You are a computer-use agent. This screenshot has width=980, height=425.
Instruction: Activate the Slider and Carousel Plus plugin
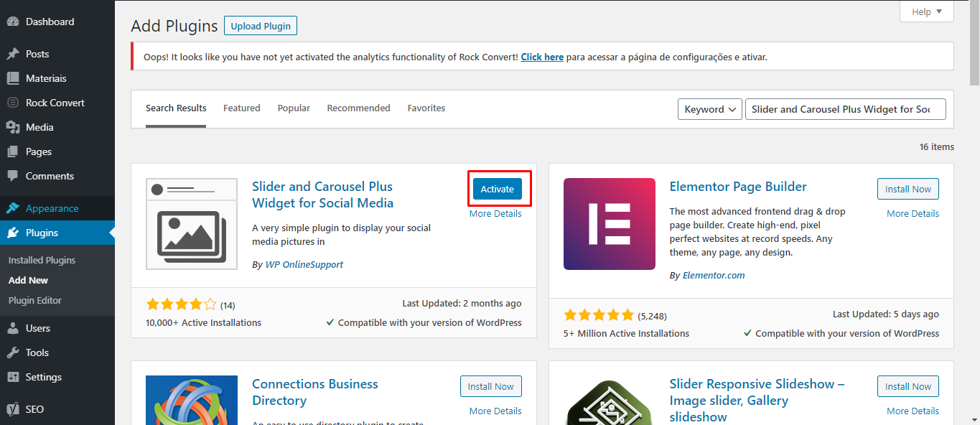pyautogui.click(x=498, y=189)
